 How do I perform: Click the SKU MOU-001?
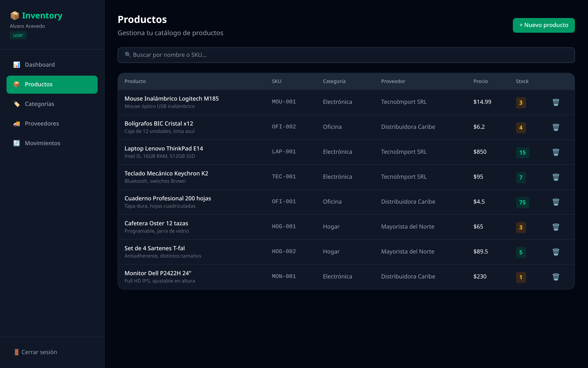coord(284,102)
